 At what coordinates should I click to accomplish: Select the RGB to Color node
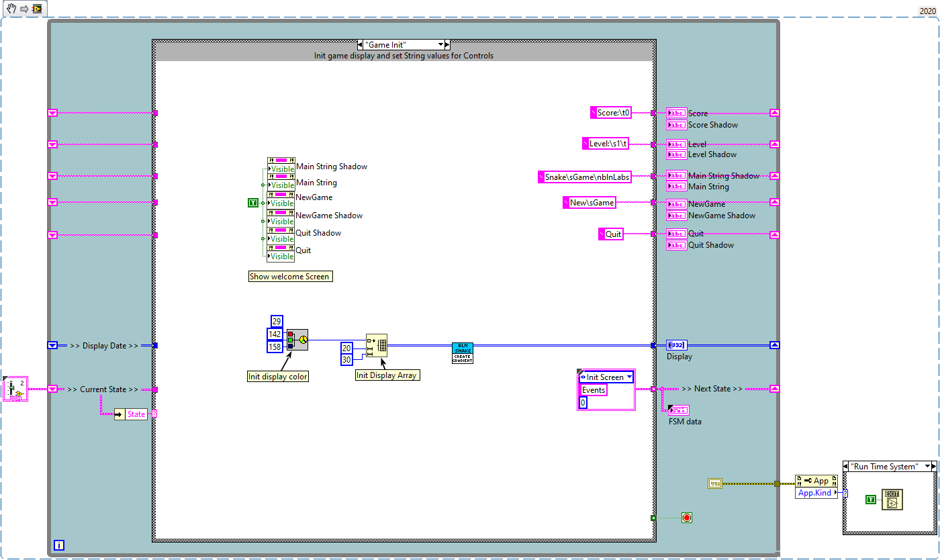[297, 340]
